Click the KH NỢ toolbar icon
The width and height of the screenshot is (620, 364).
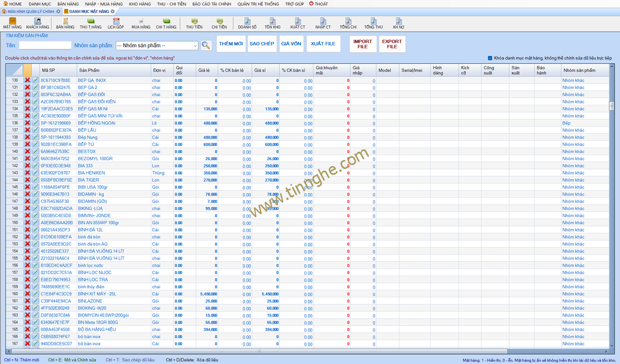click(x=398, y=23)
